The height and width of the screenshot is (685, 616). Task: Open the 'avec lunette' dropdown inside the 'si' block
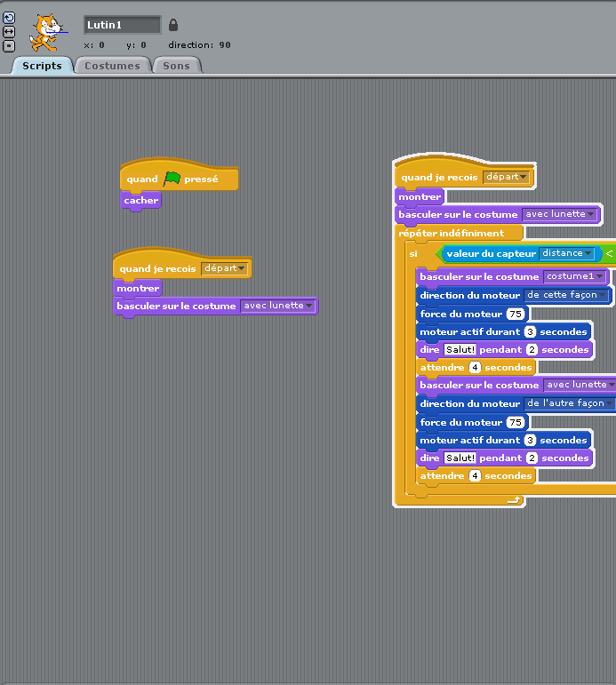pos(580,385)
